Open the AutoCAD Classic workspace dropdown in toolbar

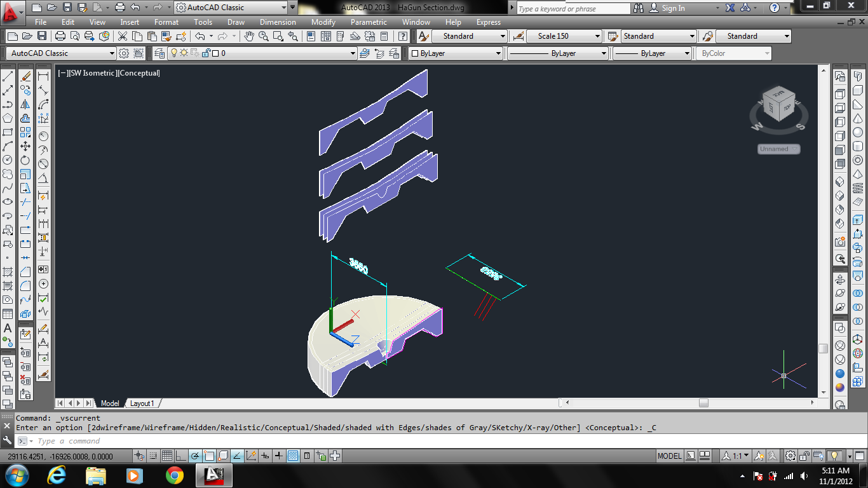coord(62,53)
